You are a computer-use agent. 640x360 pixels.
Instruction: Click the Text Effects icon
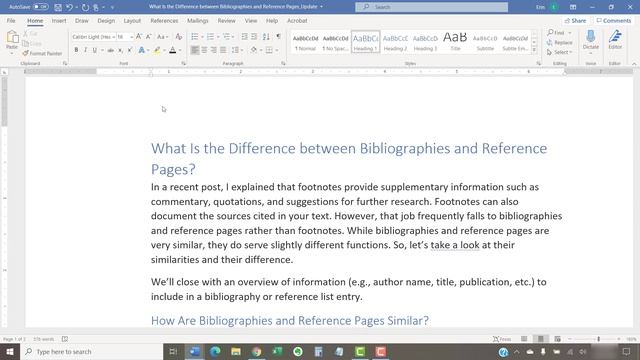141,50
